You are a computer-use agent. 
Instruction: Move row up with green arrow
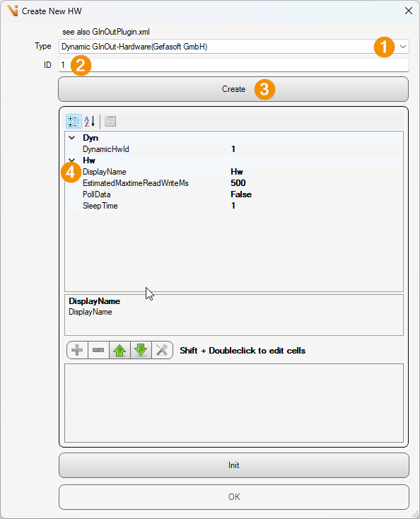click(119, 350)
